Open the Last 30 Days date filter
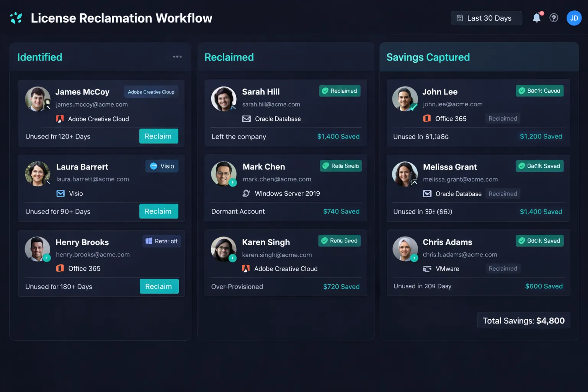 click(486, 18)
